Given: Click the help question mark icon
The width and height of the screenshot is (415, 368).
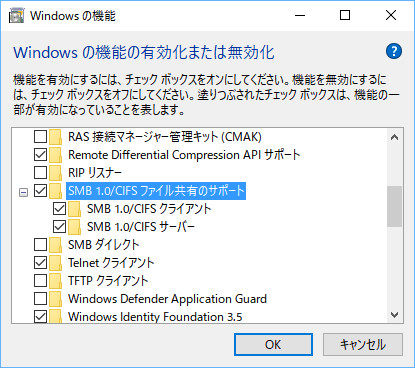Looking at the screenshot, I should [394, 51].
